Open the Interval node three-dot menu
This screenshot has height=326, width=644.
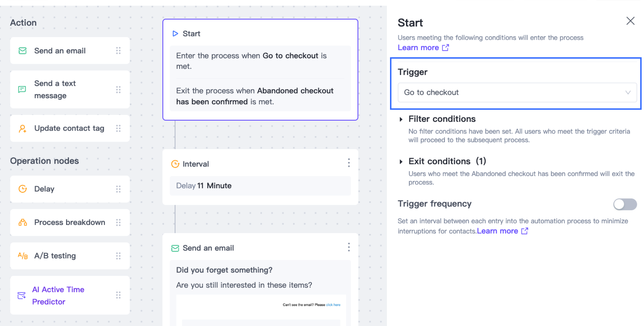pyautogui.click(x=349, y=163)
